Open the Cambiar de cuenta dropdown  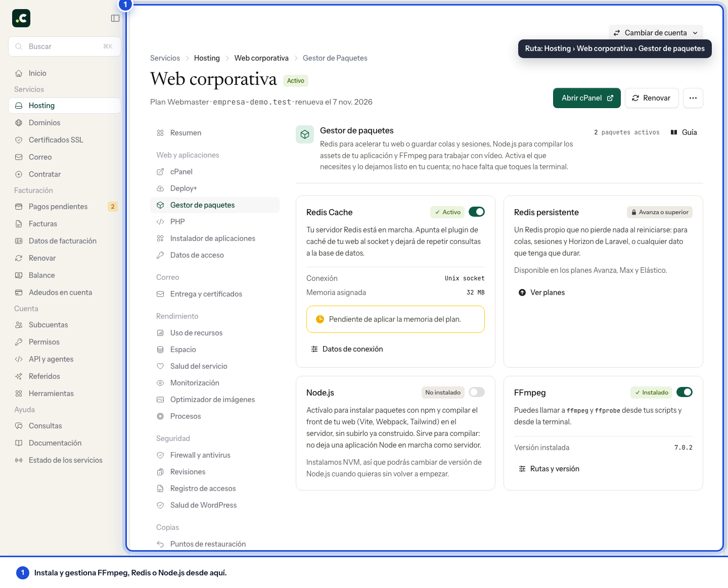point(656,33)
